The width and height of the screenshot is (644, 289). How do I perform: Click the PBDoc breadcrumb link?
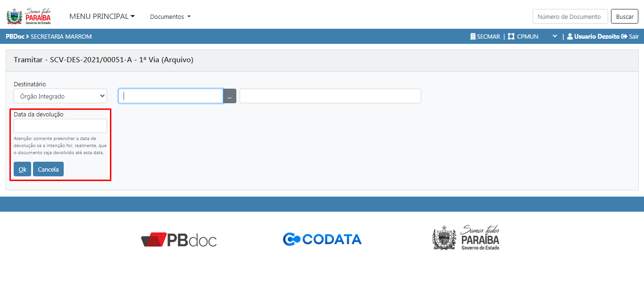[x=15, y=36]
